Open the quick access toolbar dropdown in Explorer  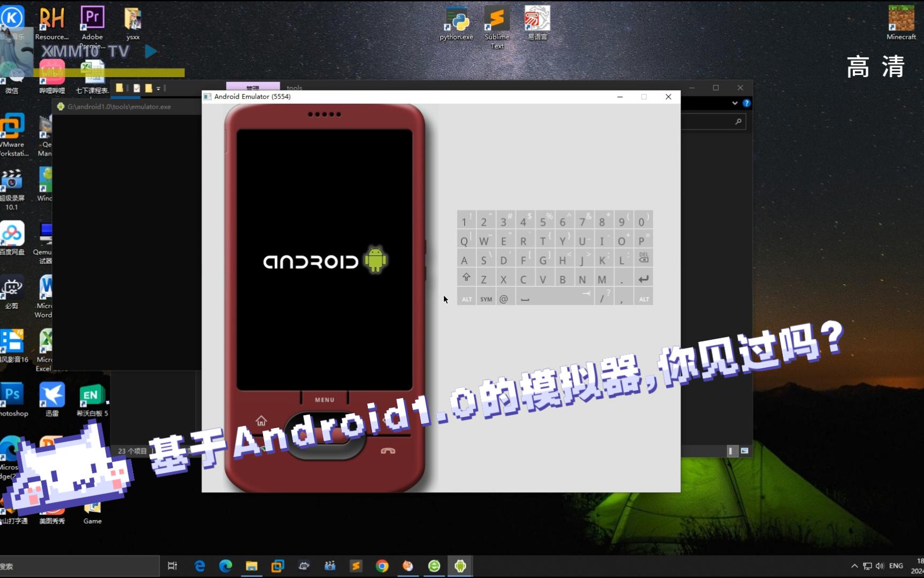pyautogui.click(x=158, y=88)
